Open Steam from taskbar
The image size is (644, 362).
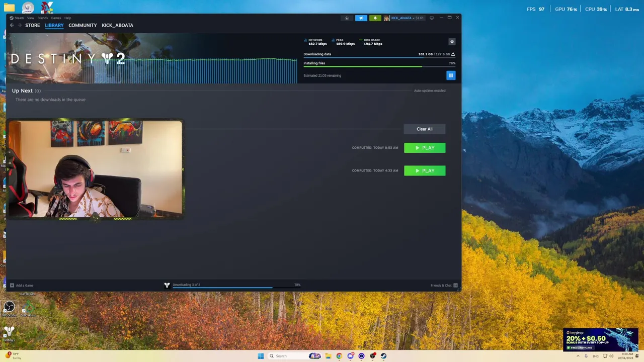(x=383, y=356)
